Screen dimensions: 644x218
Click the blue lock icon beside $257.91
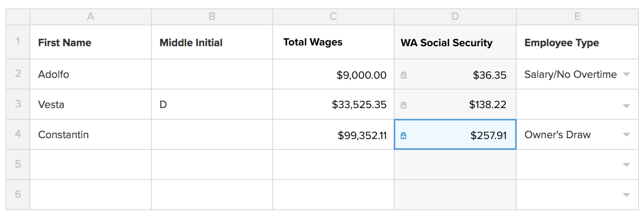pos(403,135)
